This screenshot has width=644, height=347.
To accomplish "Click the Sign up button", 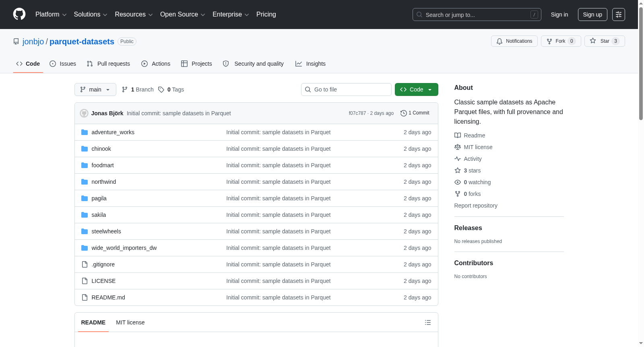I will point(592,15).
